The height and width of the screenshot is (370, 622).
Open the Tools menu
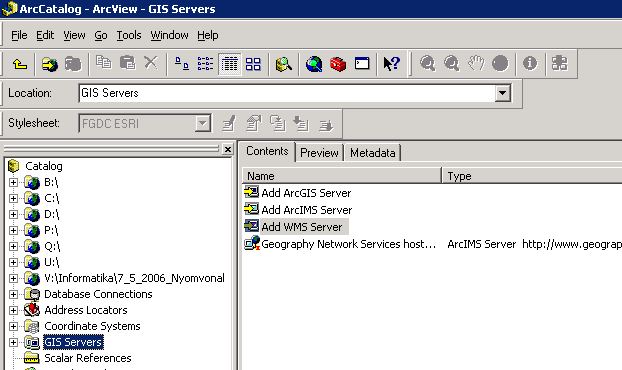[x=129, y=35]
